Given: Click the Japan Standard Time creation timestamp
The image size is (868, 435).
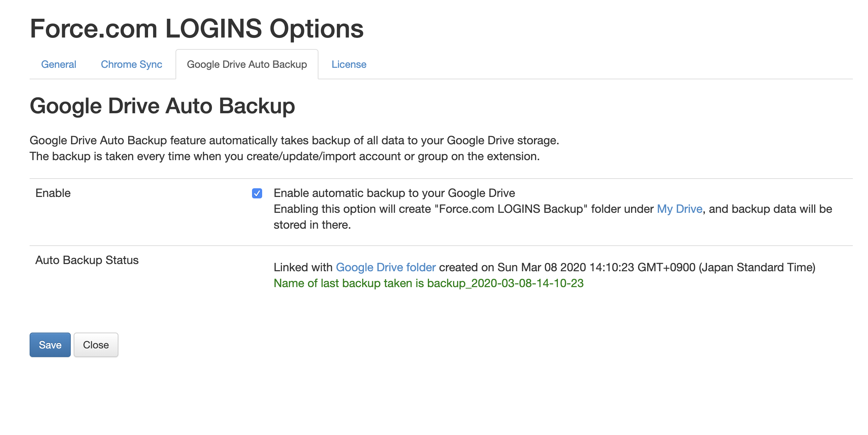Looking at the screenshot, I should click(x=656, y=267).
